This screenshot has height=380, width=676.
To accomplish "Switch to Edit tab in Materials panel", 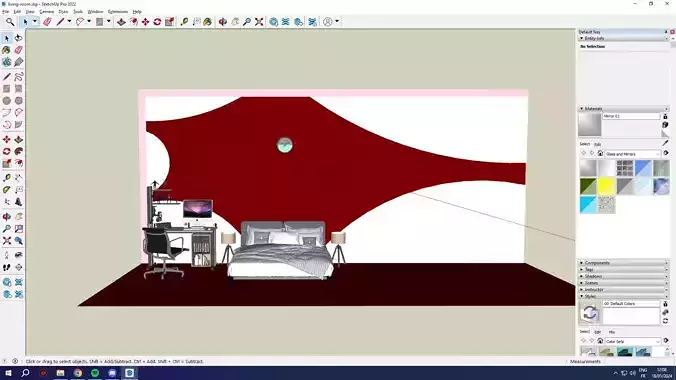I will click(x=597, y=144).
